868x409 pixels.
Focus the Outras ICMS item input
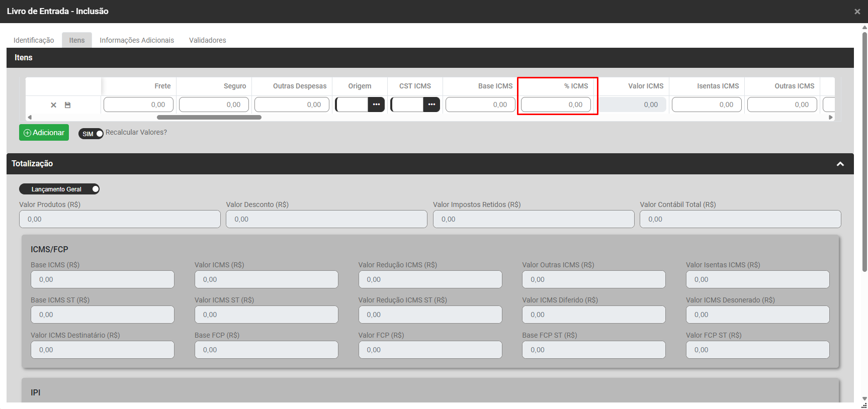point(782,105)
